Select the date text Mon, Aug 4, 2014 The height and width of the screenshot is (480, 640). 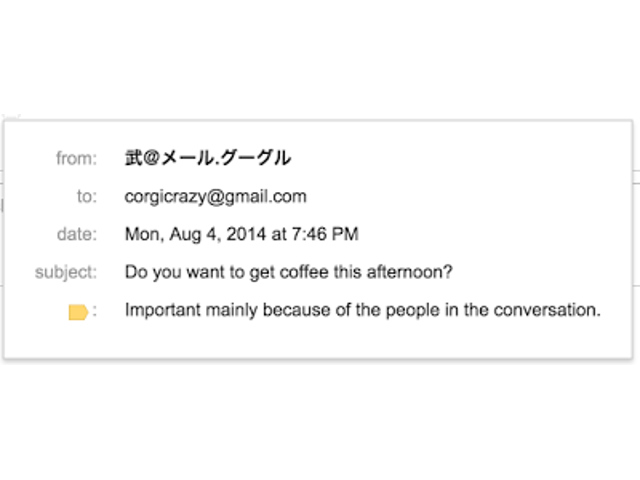click(196, 235)
